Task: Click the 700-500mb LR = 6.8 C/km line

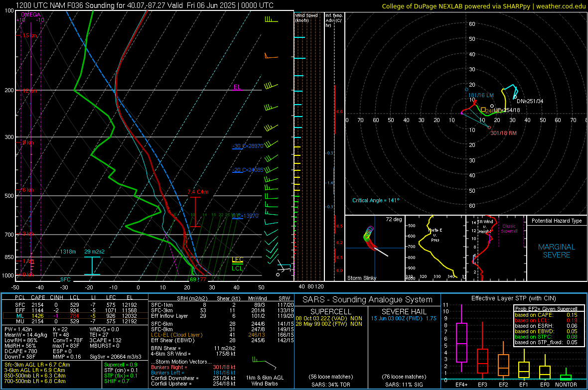Action: [35, 382]
